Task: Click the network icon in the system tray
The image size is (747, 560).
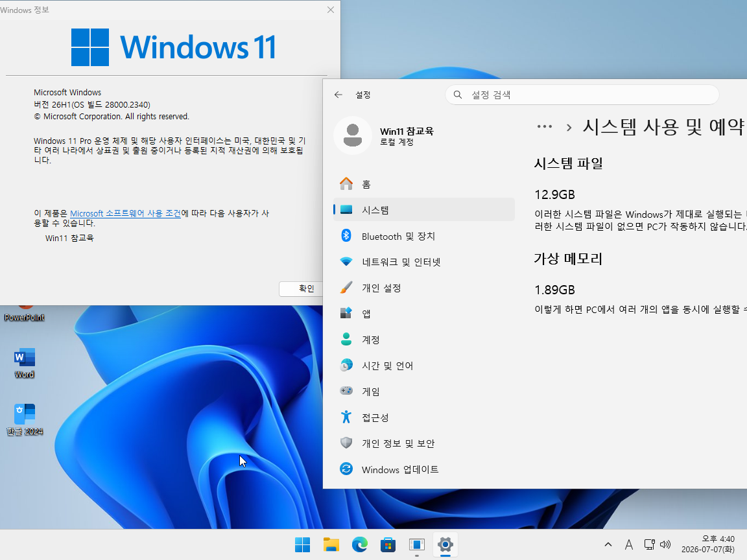Action: pyautogui.click(x=649, y=544)
